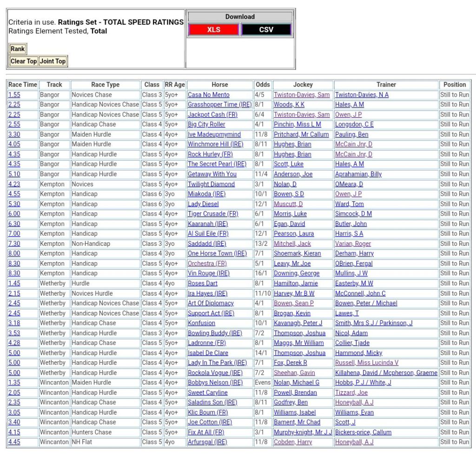Open trainer link Varian, Roger
The height and width of the screenshot is (456, 476).
click(x=353, y=244)
